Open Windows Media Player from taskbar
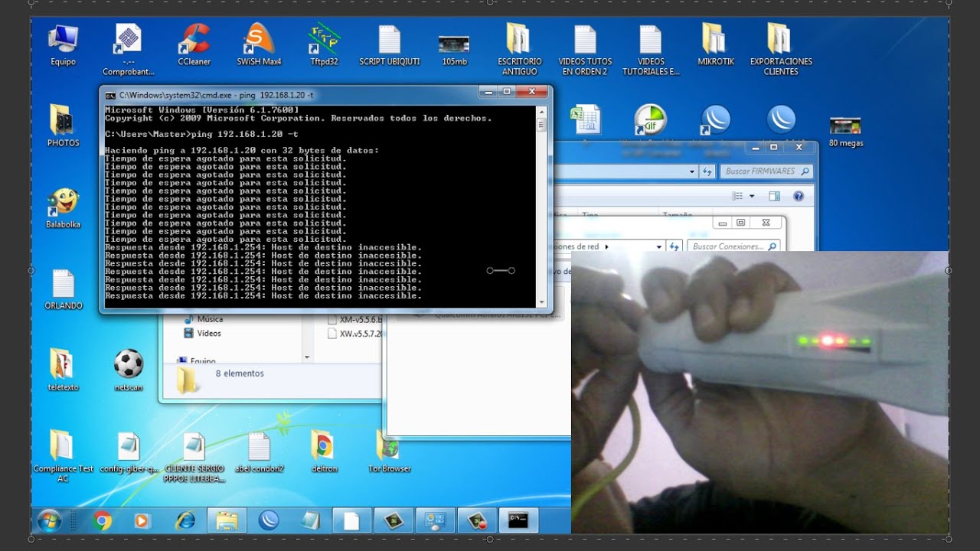This screenshot has height=551, width=980. (142, 521)
